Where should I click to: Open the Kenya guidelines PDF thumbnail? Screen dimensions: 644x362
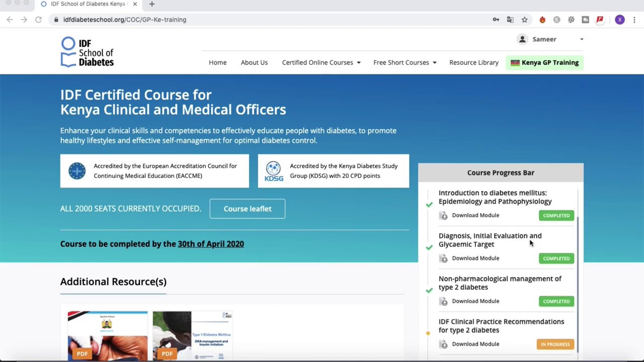[x=108, y=336]
